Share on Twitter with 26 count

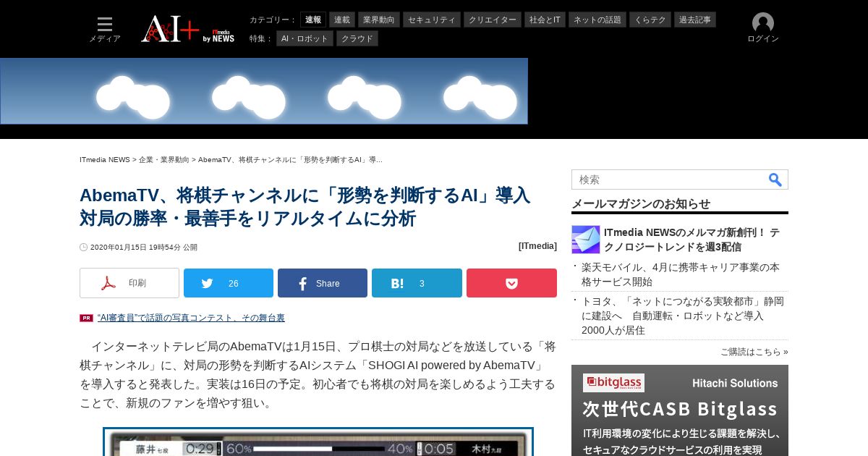(229, 283)
